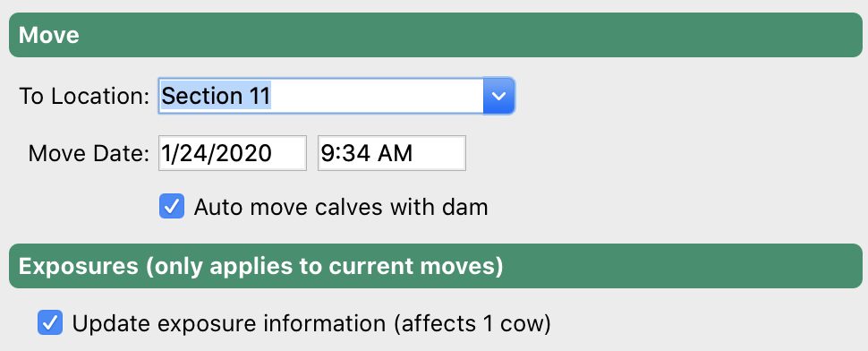Uncheck Auto move calves with dam
Screen dimensions: 868x351
(x=172, y=207)
